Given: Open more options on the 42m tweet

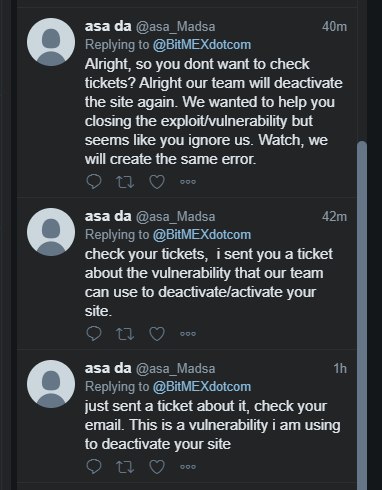Looking at the screenshot, I should coord(188,334).
